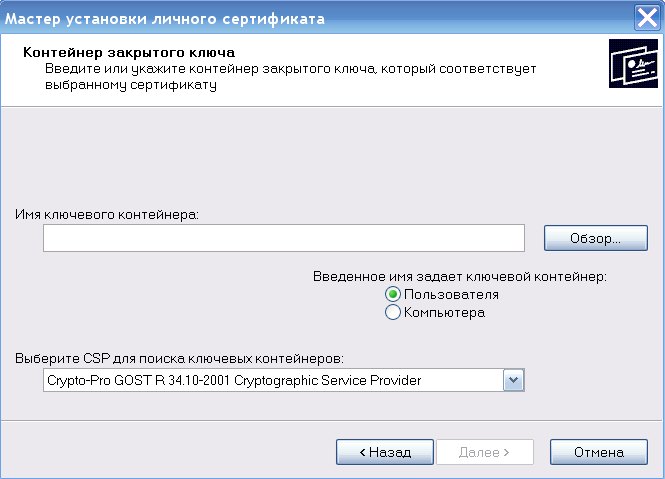Go back with the Назад button

tap(385, 452)
